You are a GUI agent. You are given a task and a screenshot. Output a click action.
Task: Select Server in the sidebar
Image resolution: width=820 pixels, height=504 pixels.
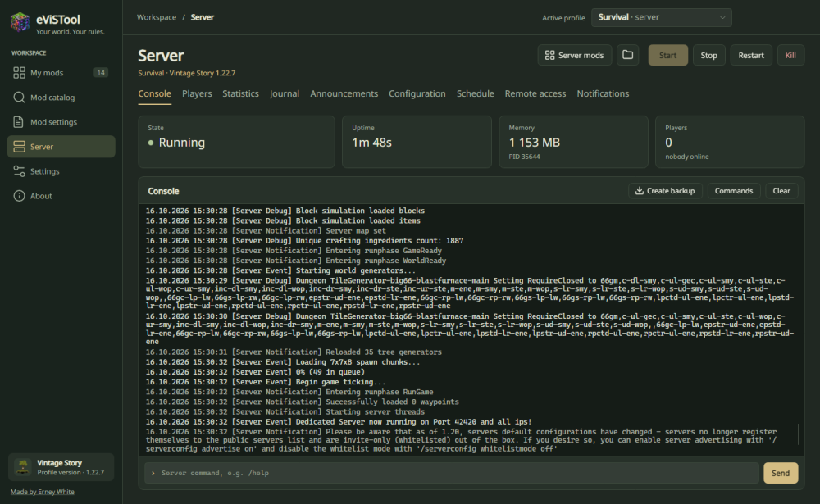[x=61, y=147]
